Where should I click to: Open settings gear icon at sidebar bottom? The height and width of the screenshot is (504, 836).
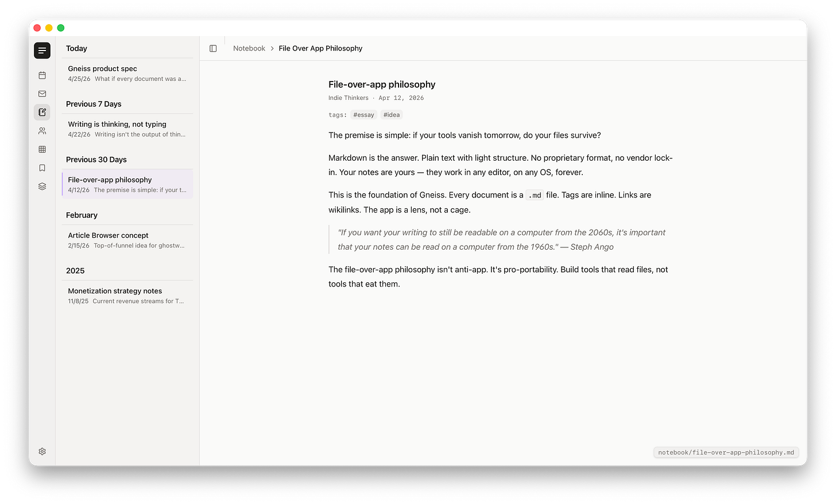42,452
